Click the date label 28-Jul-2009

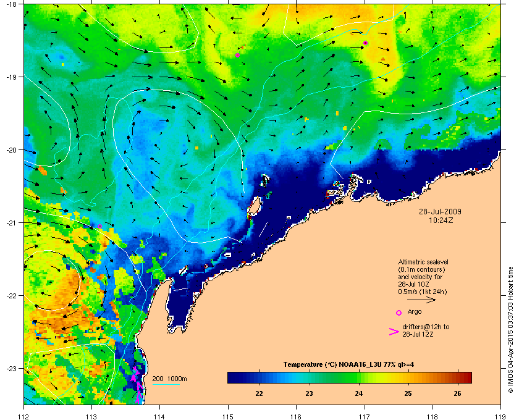(440, 211)
